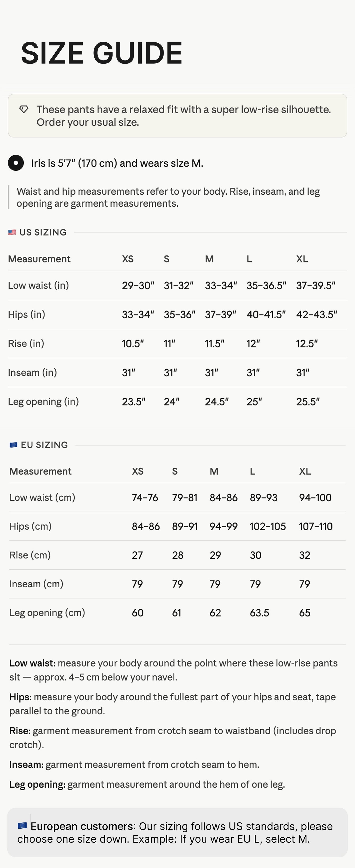This screenshot has height=868, width=355.
Task: Click the EU flag in European customers note
Action: 22,826
